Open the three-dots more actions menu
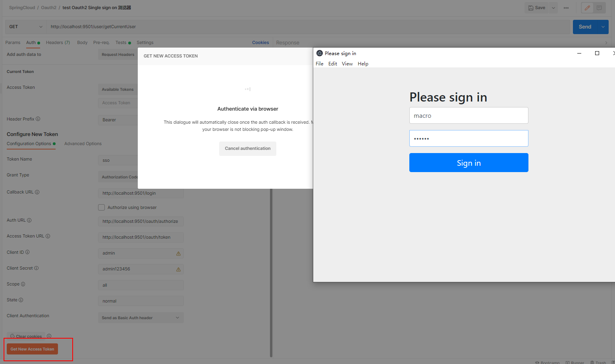Image resolution: width=615 pixels, height=364 pixels. click(566, 8)
